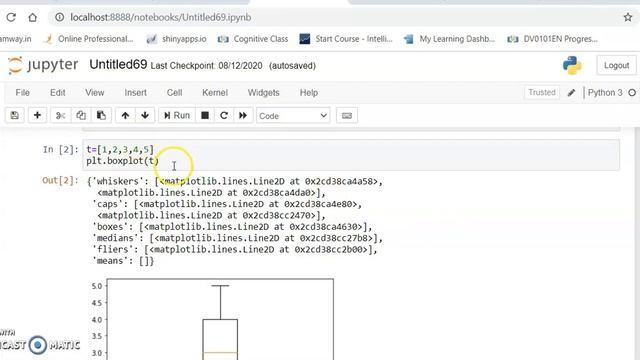Click the Trusted notebook indicator
Image resolution: width=640 pixels, height=360 pixels.
coord(542,93)
